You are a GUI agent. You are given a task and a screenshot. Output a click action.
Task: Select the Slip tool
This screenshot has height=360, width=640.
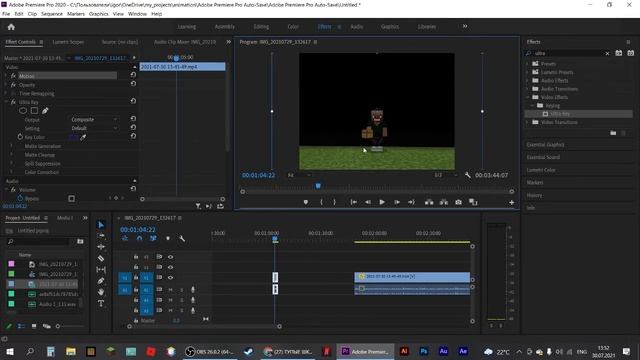[x=101, y=269]
